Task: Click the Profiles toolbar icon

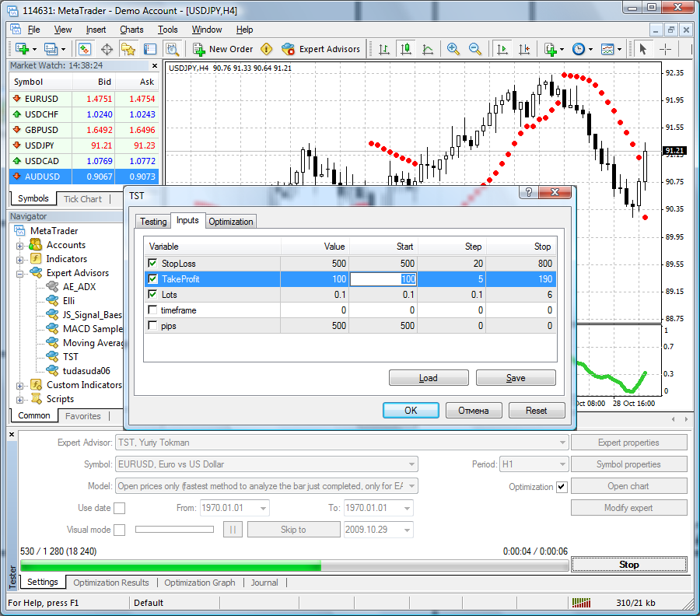Action: click(x=51, y=49)
